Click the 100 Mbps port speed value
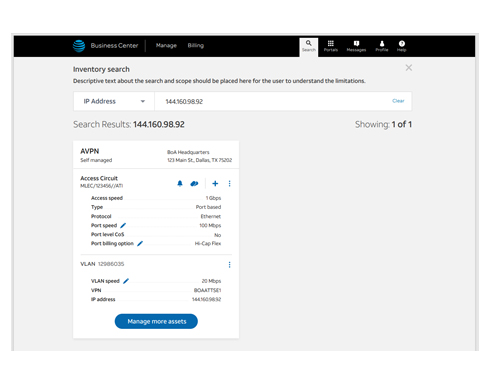The height and width of the screenshot is (384, 490). click(210, 226)
